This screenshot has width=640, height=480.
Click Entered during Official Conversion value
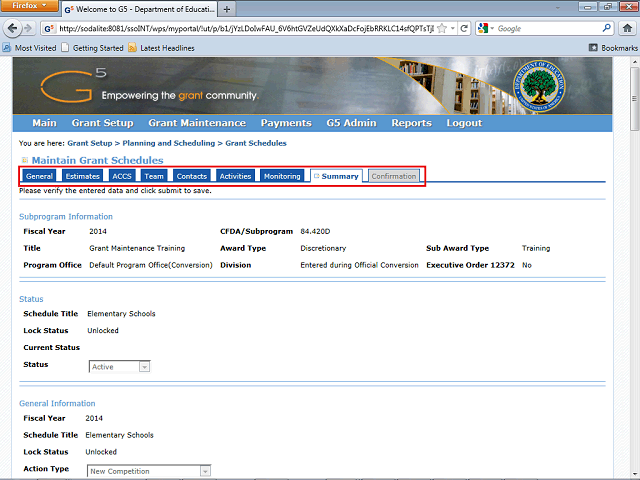point(360,265)
